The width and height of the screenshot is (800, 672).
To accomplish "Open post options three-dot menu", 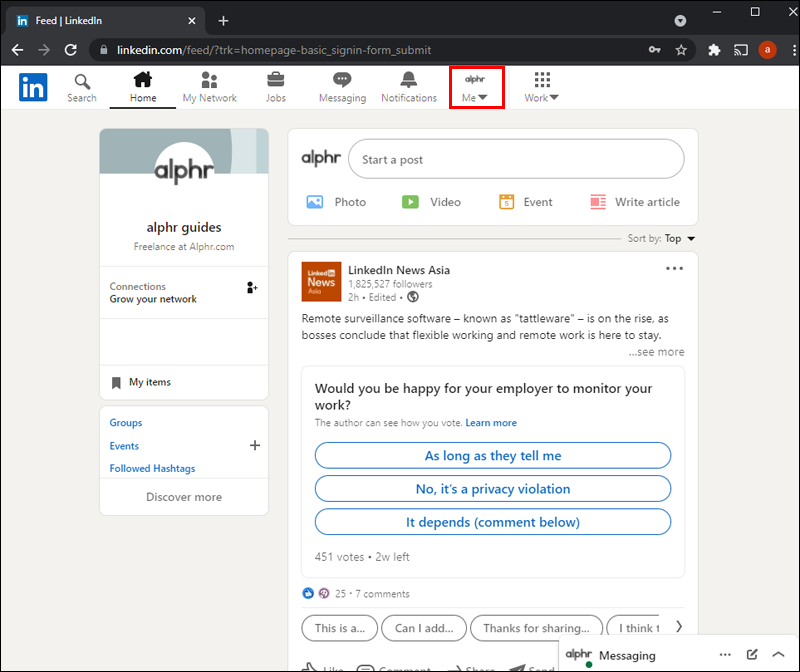I will (x=674, y=268).
